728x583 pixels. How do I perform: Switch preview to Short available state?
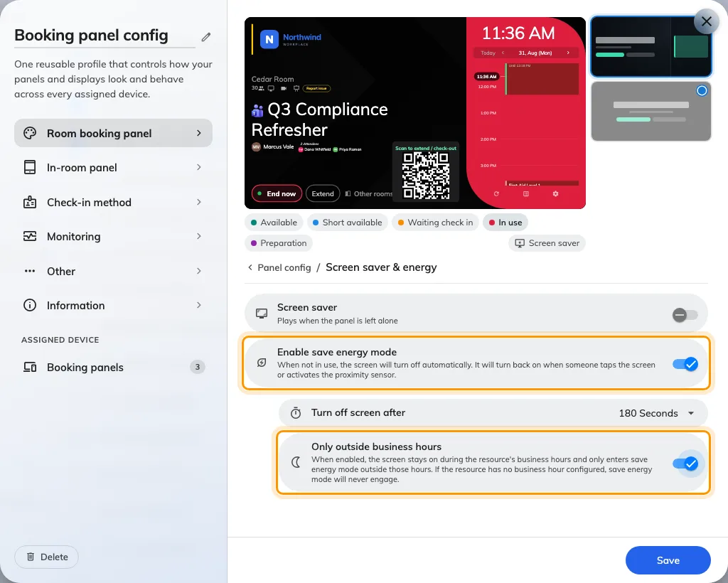(347, 223)
